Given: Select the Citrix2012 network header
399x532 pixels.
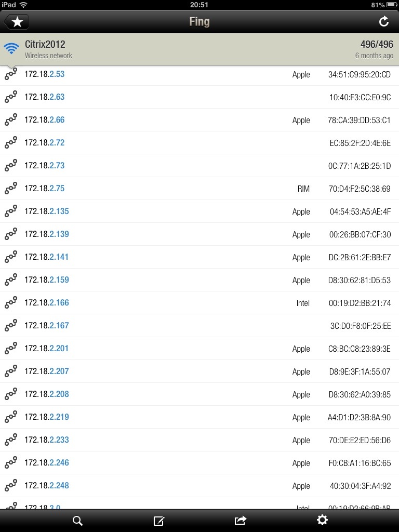Looking at the screenshot, I should tap(199, 49).
